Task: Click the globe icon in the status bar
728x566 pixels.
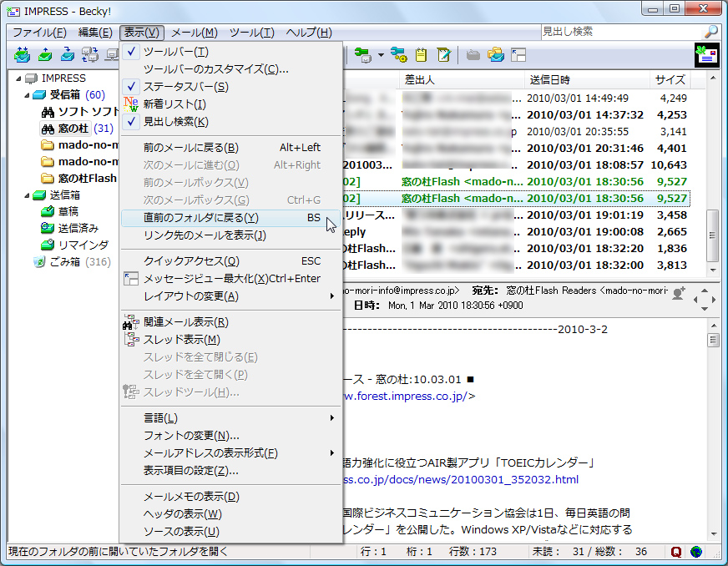Action: (694, 552)
